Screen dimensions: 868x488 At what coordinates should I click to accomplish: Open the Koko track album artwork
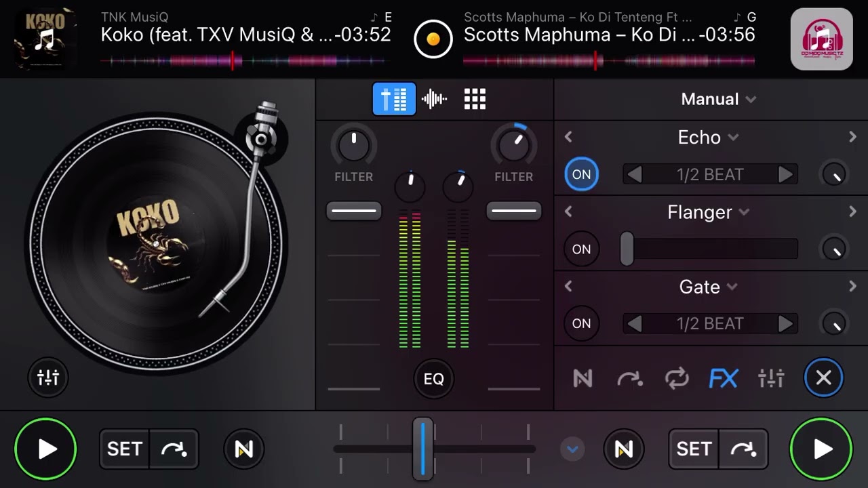pyautogui.click(x=45, y=39)
